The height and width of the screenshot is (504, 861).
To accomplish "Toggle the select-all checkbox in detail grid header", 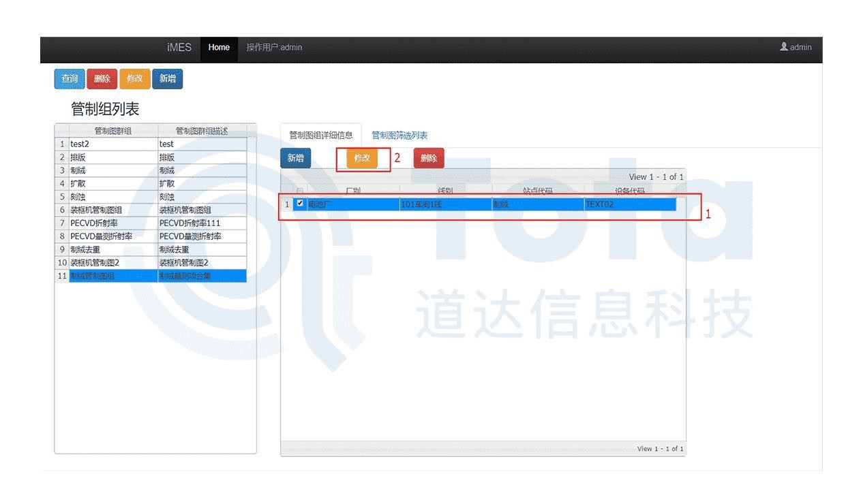I will [300, 191].
